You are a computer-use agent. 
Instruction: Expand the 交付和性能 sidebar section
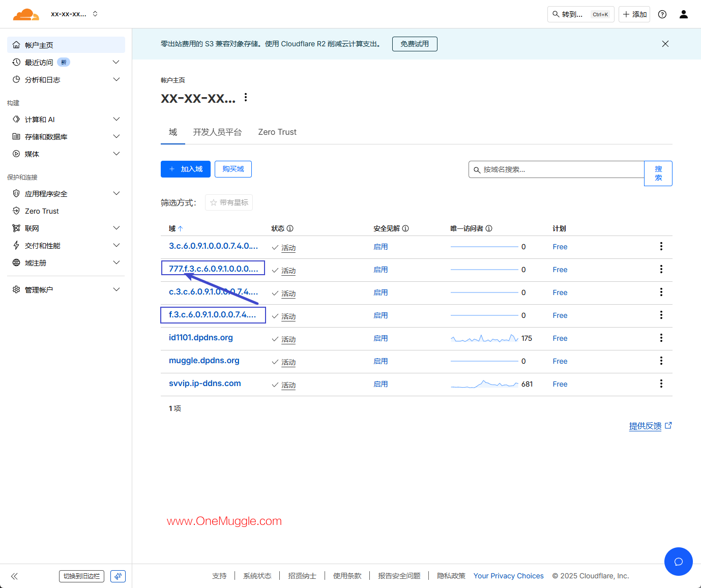[66, 245]
